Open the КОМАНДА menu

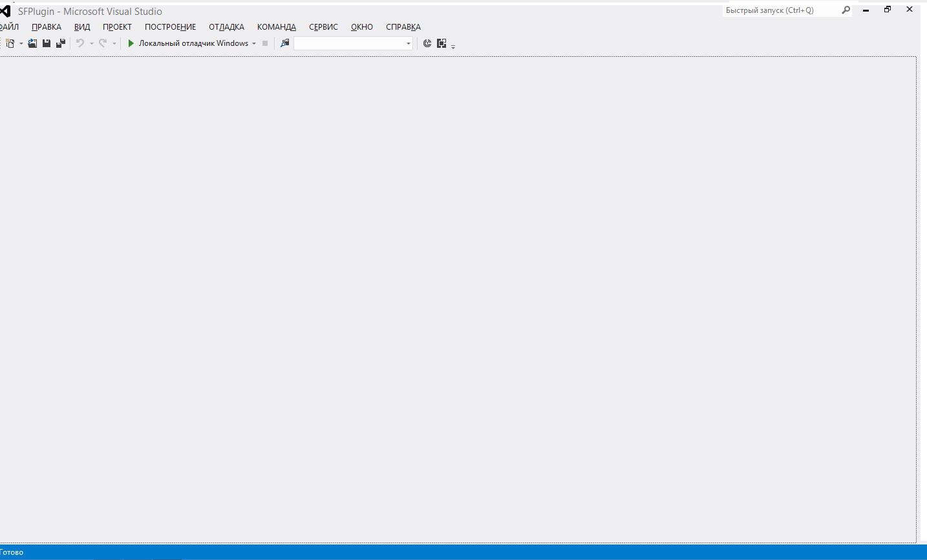point(277,27)
